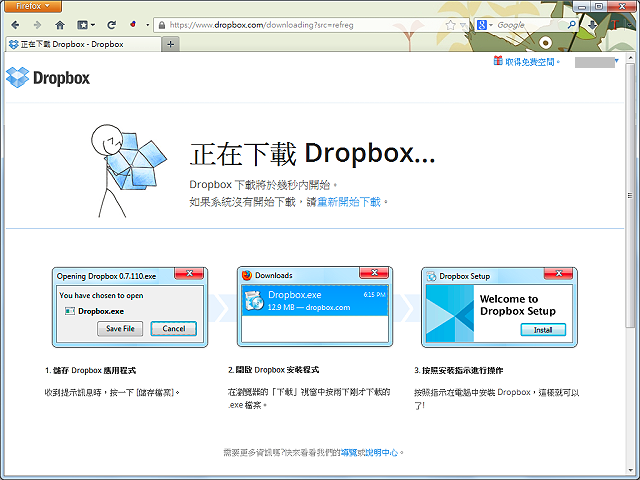The image size is (640, 480).
Task: Minimize the Firefox window
Action: (582, 7)
